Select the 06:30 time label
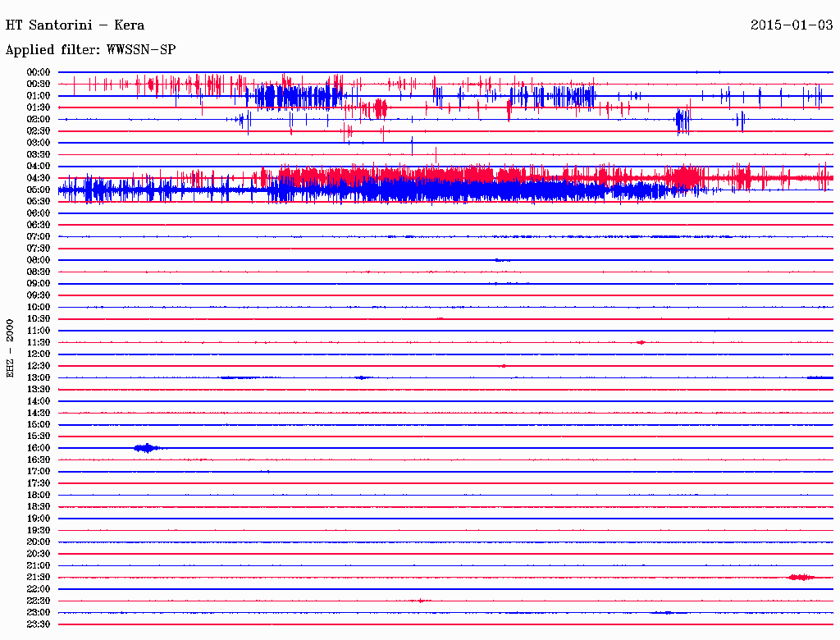Screen dimensions: 840x640 (39, 225)
